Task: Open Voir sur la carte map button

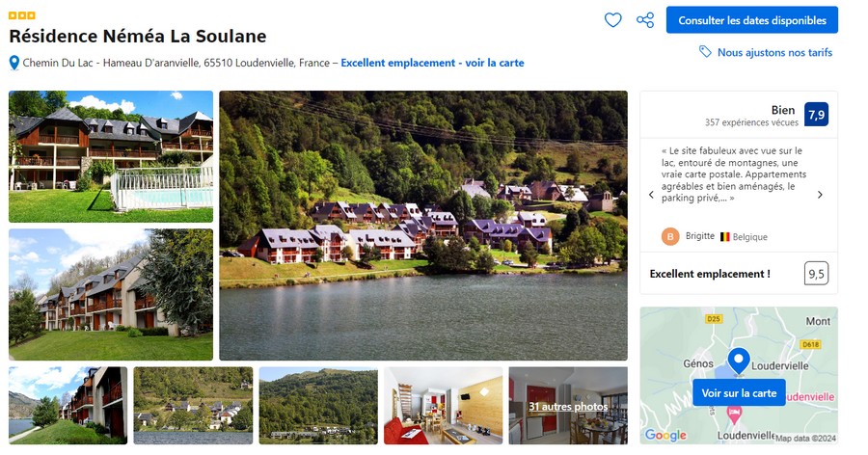Action: click(739, 393)
